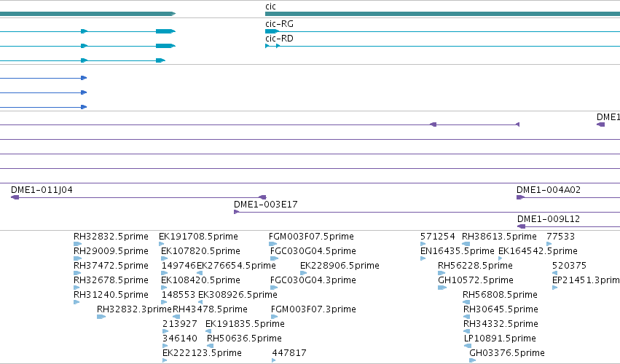Image resolution: width=620 pixels, height=364 pixels.
Task: Click the arrow glyph under RH32832.3prime
Action: [x=101, y=317]
